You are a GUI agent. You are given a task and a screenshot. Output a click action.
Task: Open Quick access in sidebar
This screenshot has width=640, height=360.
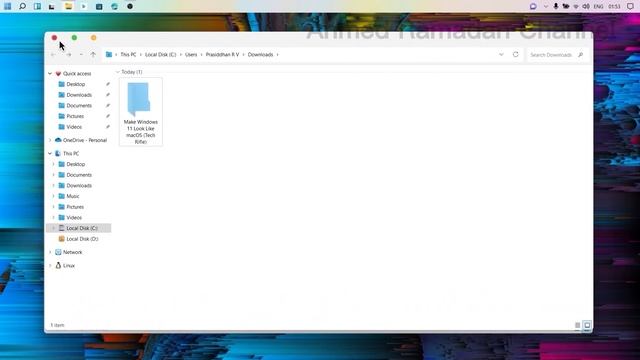[x=77, y=73]
